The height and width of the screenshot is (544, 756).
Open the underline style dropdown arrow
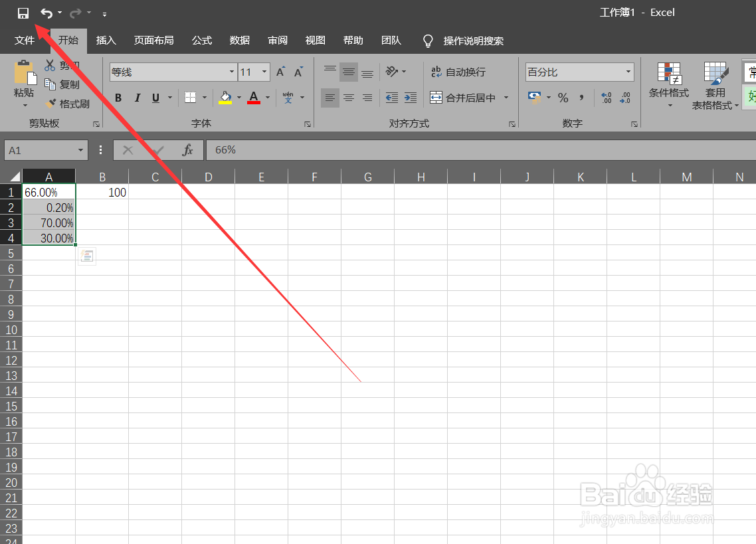pyautogui.click(x=169, y=98)
